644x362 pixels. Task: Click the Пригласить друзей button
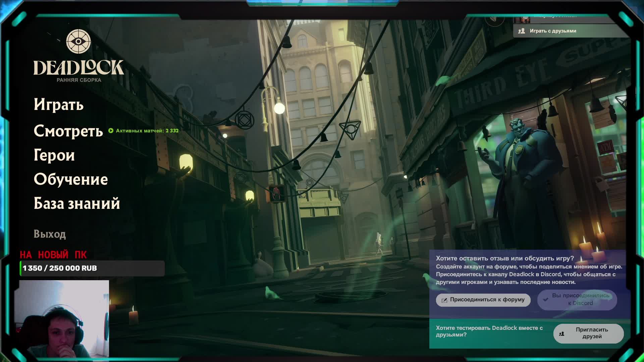coord(589,333)
